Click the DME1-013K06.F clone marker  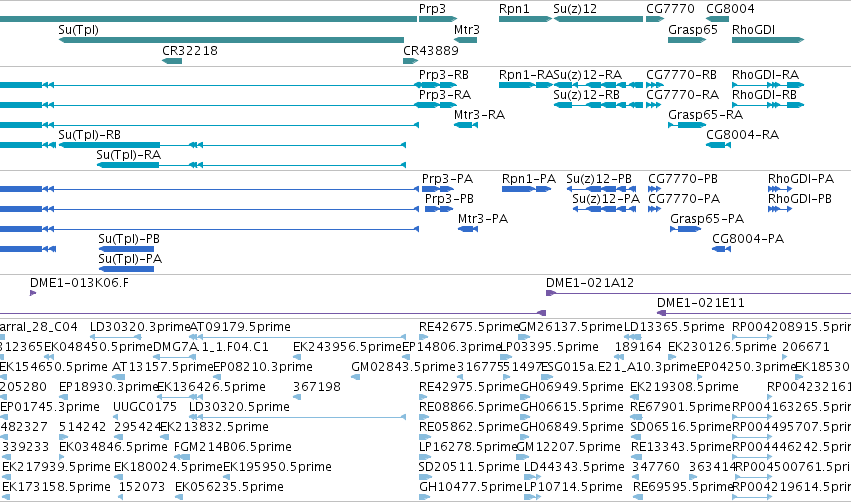tap(33, 294)
